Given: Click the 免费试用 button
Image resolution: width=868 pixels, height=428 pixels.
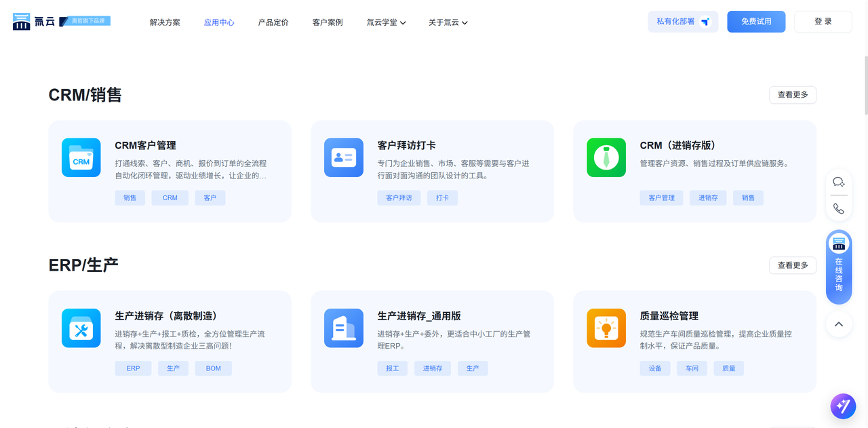Looking at the screenshot, I should (756, 22).
